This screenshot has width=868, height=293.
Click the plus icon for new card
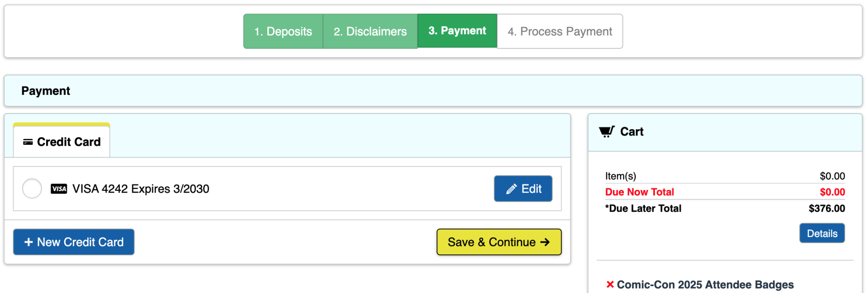click(x=28, y=242)
